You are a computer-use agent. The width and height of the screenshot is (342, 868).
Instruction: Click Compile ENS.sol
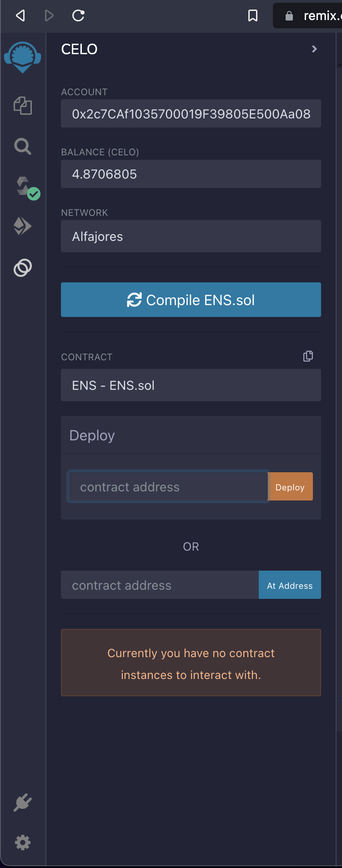[x=191, y=300]
